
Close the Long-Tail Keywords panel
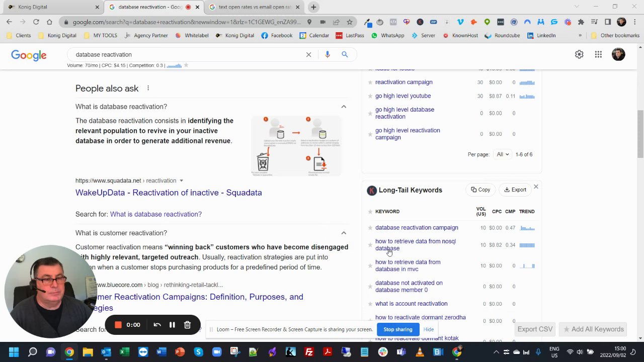click(x=536, y=187)
